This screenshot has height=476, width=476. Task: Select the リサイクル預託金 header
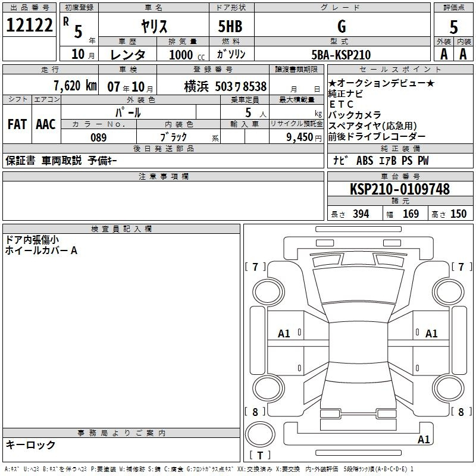coord(296,124)
